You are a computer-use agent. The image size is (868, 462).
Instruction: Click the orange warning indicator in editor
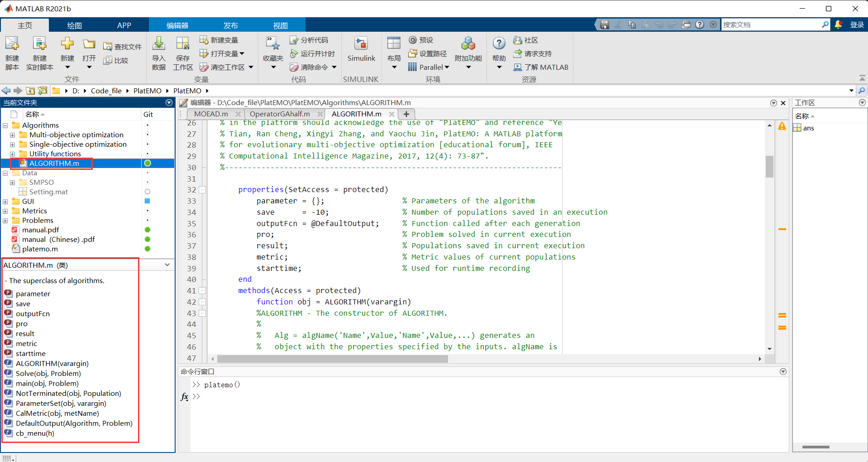point(782,126)
